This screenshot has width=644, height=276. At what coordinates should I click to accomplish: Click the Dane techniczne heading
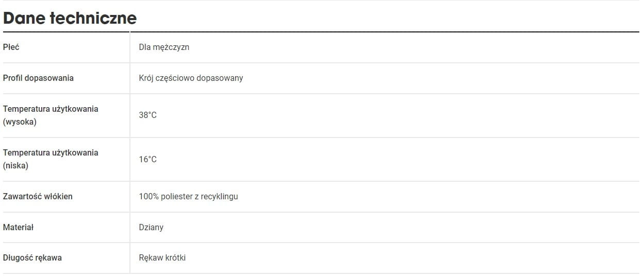pos(70,18)
